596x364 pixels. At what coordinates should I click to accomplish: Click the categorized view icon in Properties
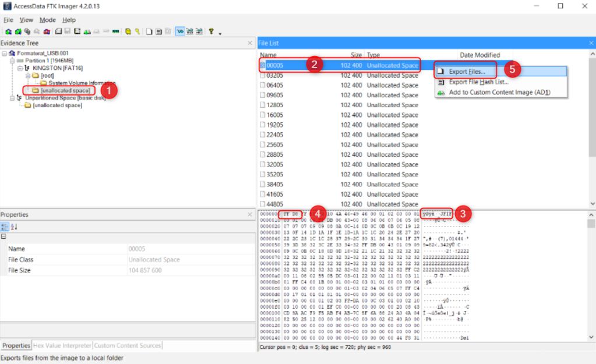point(5,227)
